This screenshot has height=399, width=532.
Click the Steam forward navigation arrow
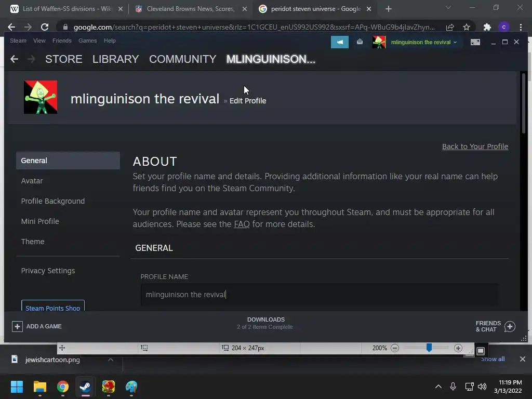coord(31,59)
